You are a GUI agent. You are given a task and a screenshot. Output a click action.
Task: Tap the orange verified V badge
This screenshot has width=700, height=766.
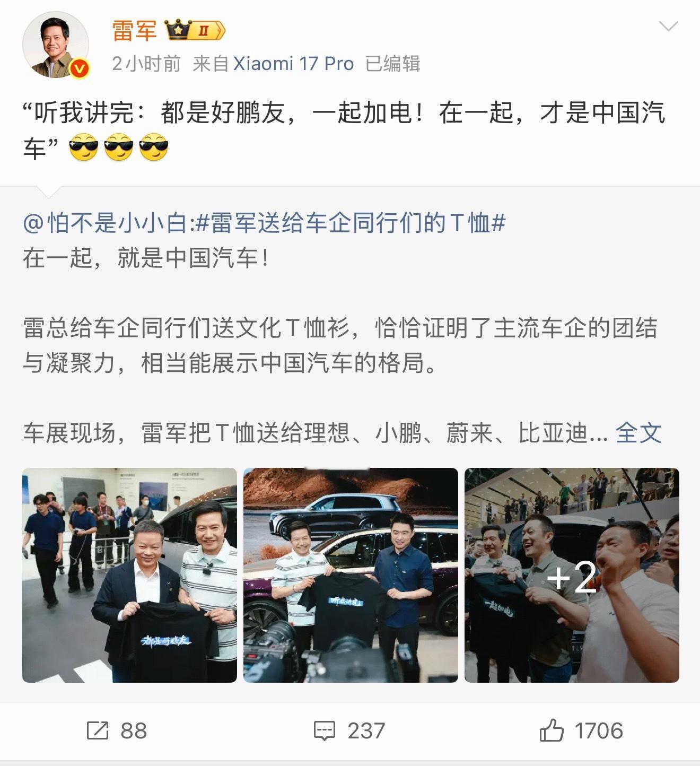80,69
